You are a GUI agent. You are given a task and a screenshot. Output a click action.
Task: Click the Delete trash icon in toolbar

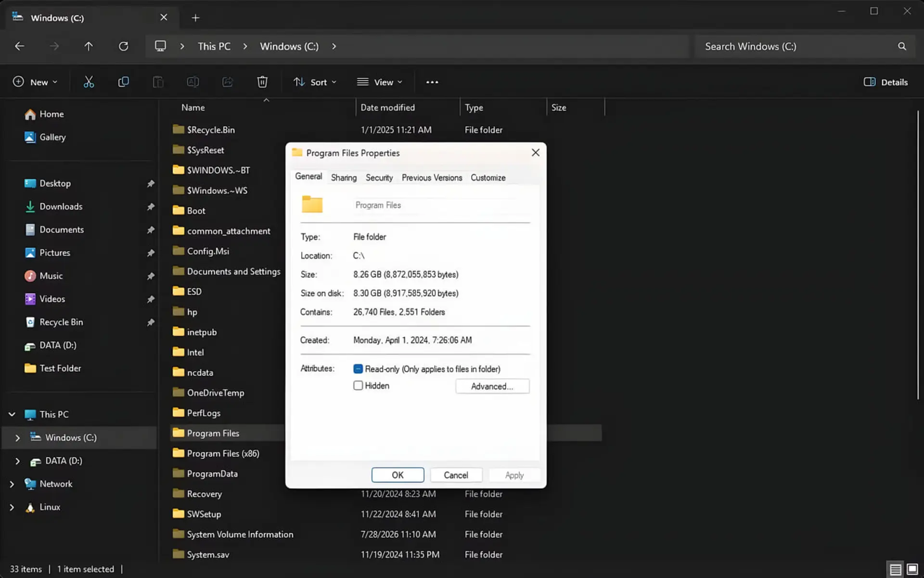click(262, 82)
